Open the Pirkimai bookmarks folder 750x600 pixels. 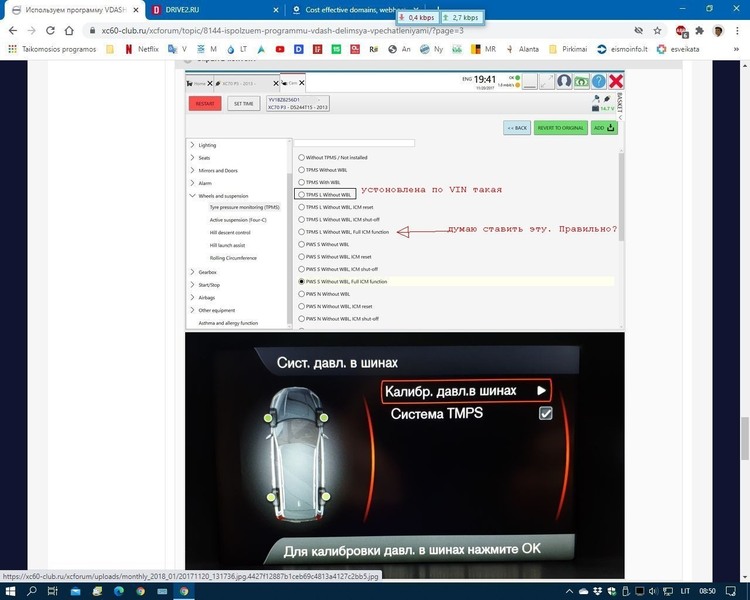(568, 49)
